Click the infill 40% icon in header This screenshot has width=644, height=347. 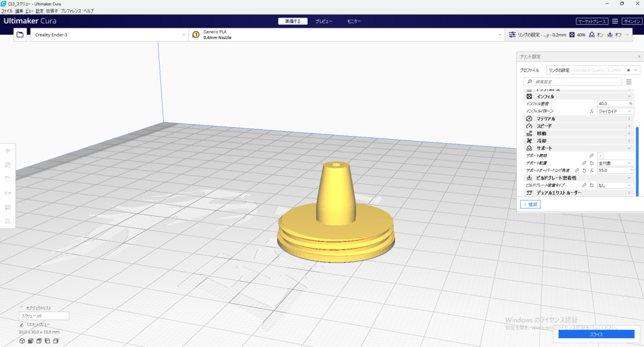point(572,35)
